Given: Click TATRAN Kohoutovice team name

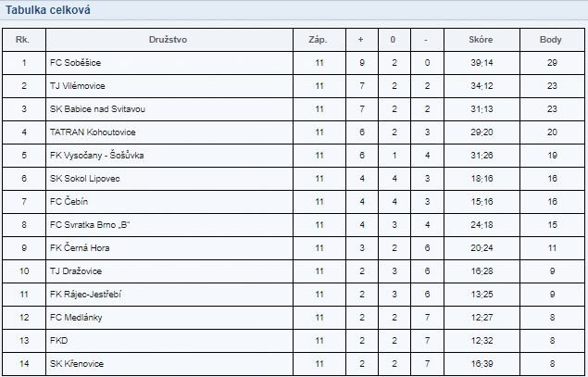Looking at the screenshot, I should point(93,132).
